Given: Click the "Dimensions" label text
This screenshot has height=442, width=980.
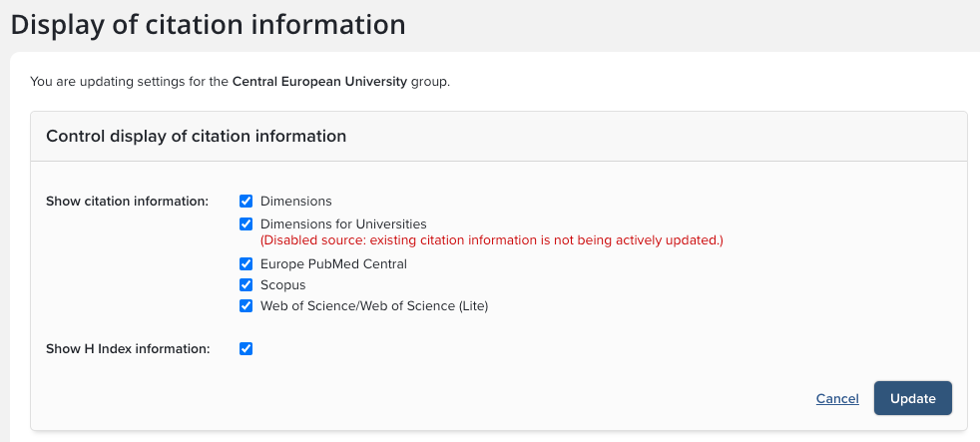Looking at the screenshot, I should click(x=295, y=202).
